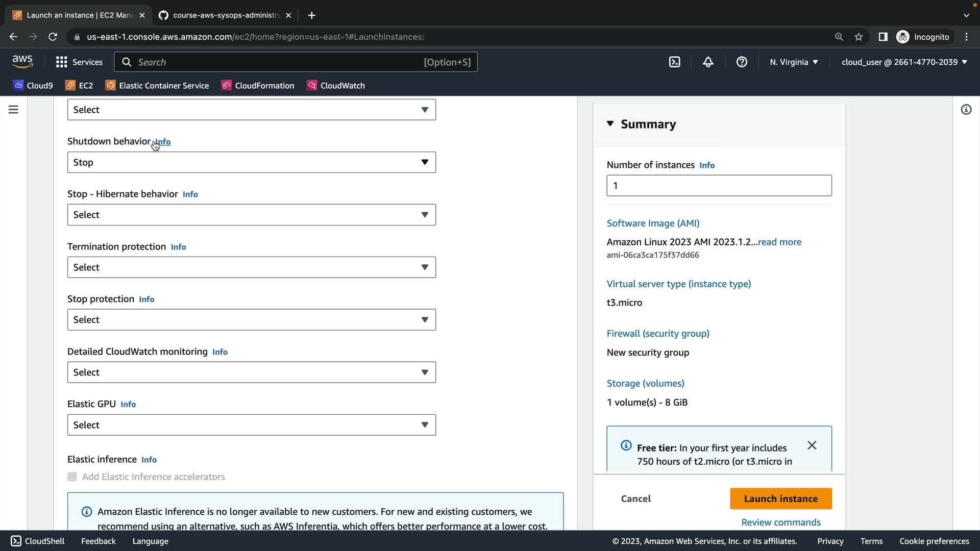Open Termination protection dropdown
This screenshot has height=551, width=980.
pyautogui.click(x=251, y=267)
